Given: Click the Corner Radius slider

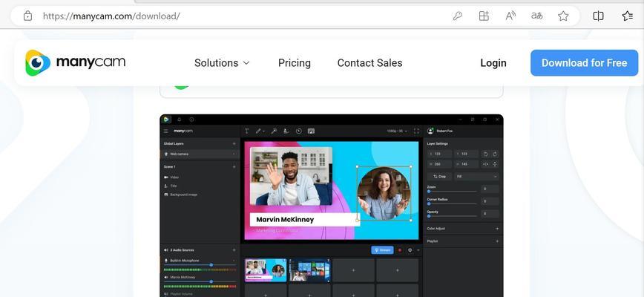Looking at the screenshot, I should 452,203.
